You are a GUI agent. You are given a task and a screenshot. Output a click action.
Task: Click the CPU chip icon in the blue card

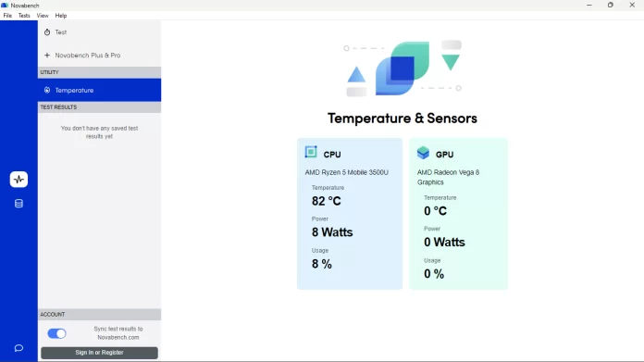click(x=311, y=152)
